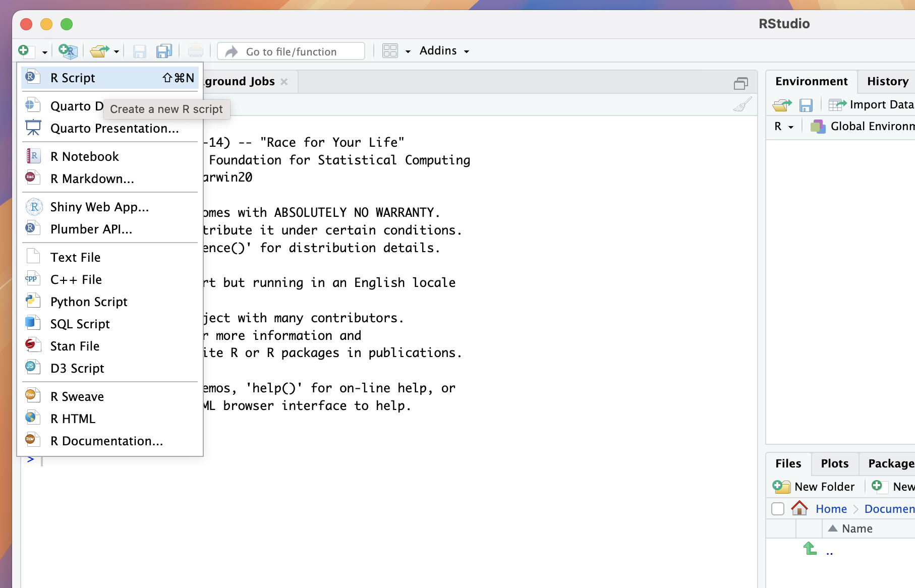The image size is (915, 588).
Task: Toggle the select-all files checkbox
Action: pos(778,509)
